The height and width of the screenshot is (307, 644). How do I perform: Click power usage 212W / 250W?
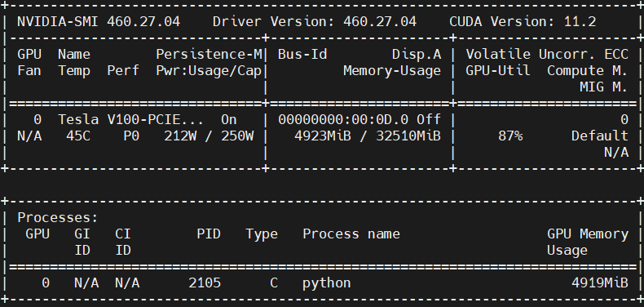pyautogui.click(x=209, y=136)
